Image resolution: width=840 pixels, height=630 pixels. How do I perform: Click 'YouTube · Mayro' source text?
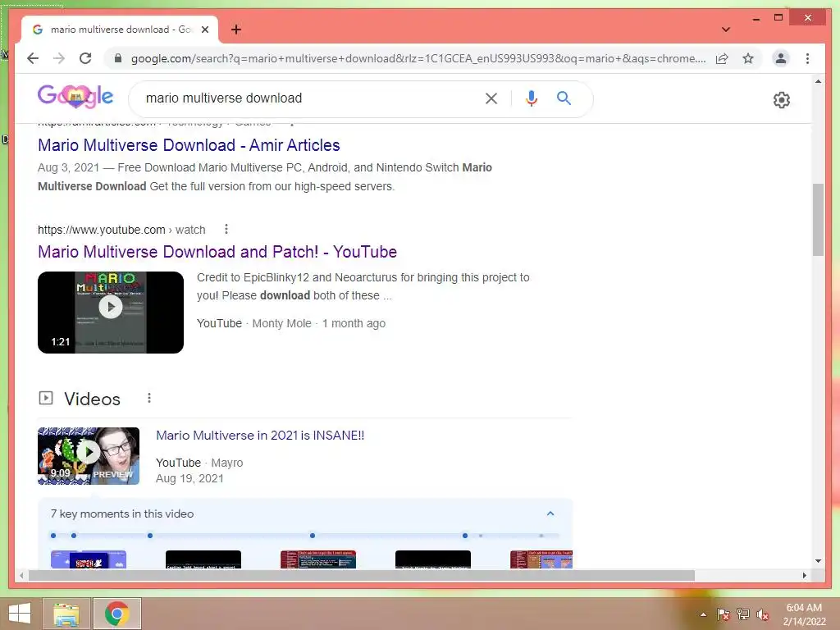coord(199,463)
